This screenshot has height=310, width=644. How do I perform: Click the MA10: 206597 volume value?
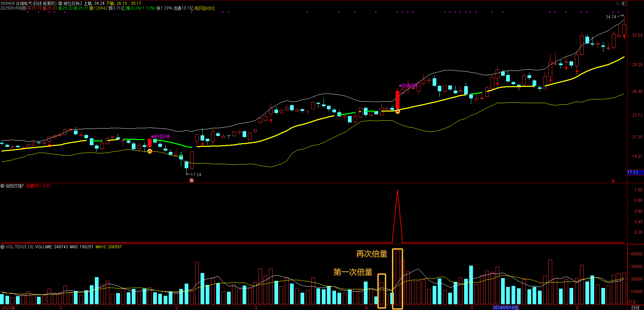coord(108,247)
